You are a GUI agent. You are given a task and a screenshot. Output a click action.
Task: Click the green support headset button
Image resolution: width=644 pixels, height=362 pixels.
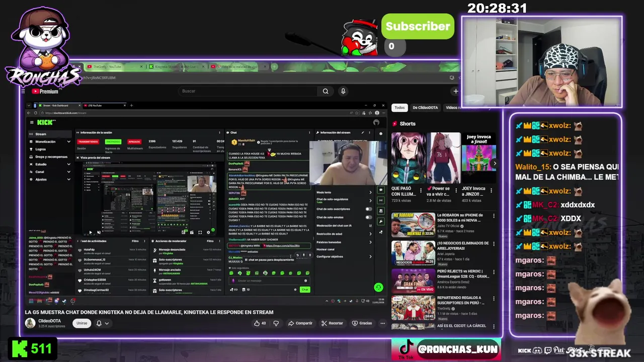(378, 287)
